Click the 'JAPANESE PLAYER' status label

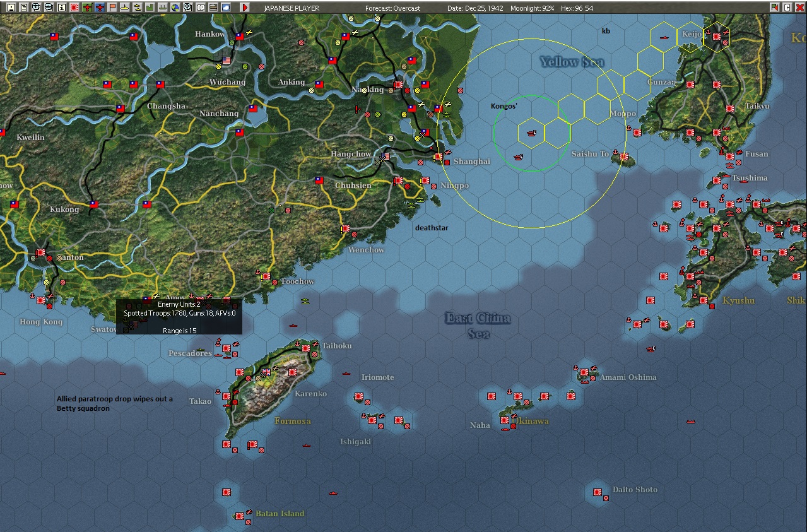[292, 8]
